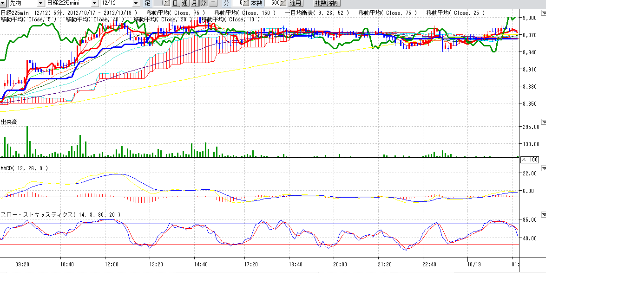Open the 先物 product type dropdown
This screenshot has width=644, height=296.
40,3
